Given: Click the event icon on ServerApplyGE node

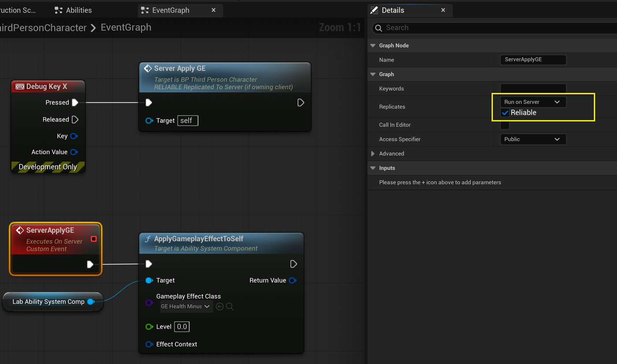Looking at the screenshot, I should [20, 230].
